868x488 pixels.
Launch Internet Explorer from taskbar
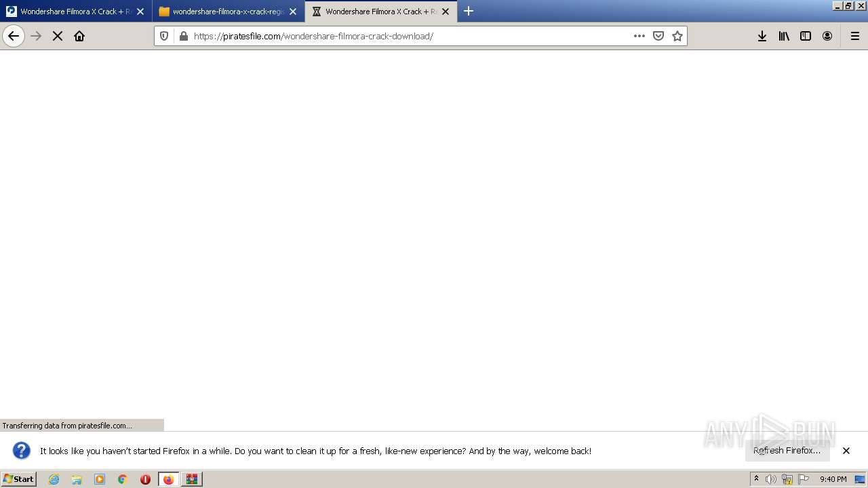54,479
